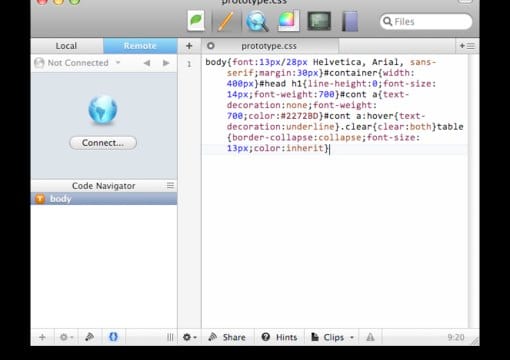Open the CSS color styles icon
Image resolution: width=510 pixels, height=360 pixels.
[288, 21]
